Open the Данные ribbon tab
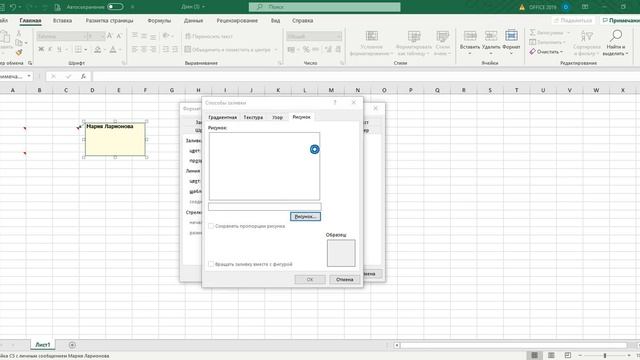Image resolution: width=640 pixels, height=360 pixels. (x=193, y=20)
